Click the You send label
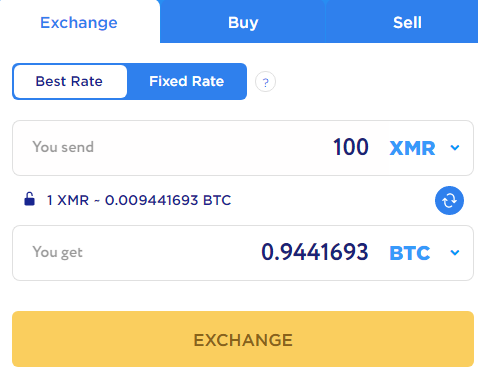The height and width of the screenshot is (380, 478). [63, 147]
